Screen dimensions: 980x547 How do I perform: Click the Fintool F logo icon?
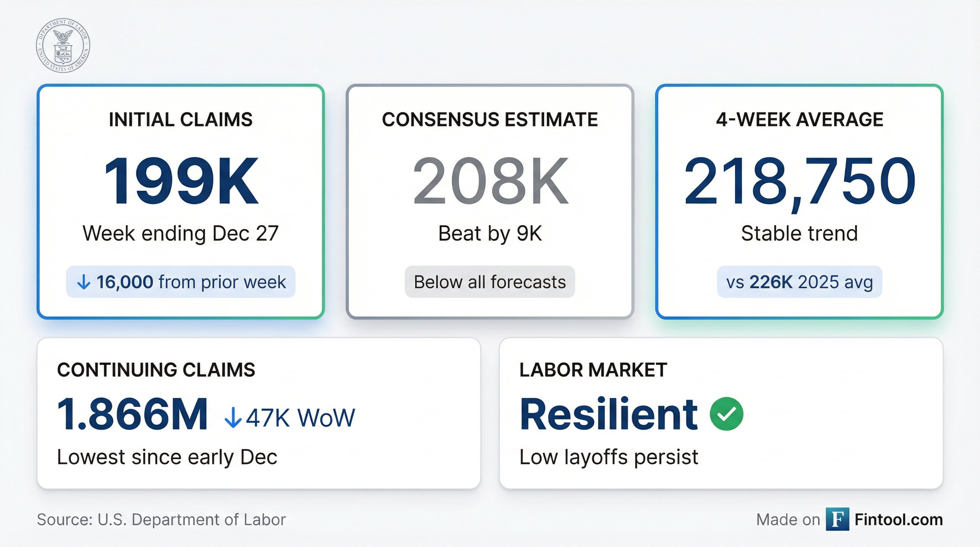(837, 519)
